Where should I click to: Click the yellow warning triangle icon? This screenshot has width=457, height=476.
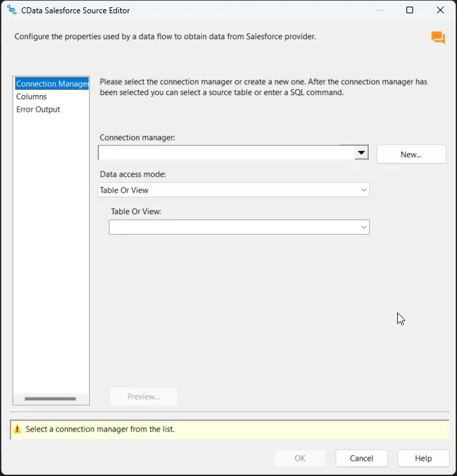(18, 429)
